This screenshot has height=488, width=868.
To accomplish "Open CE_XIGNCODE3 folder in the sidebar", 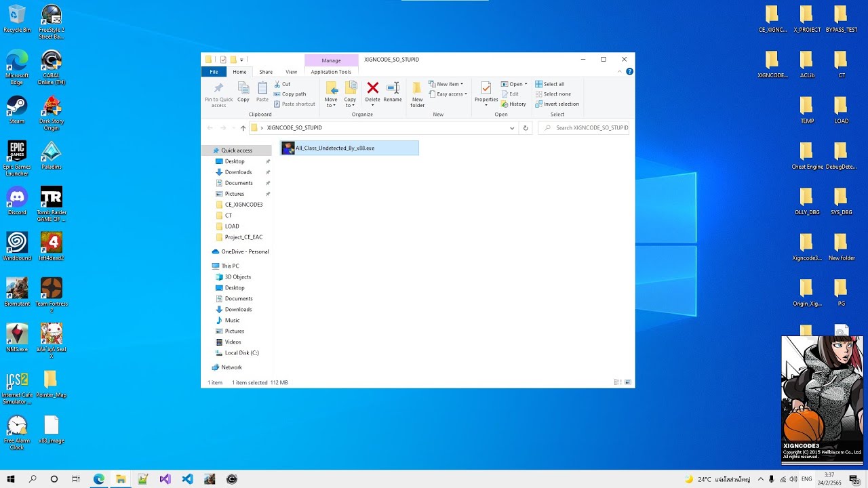I will point(243,205).
